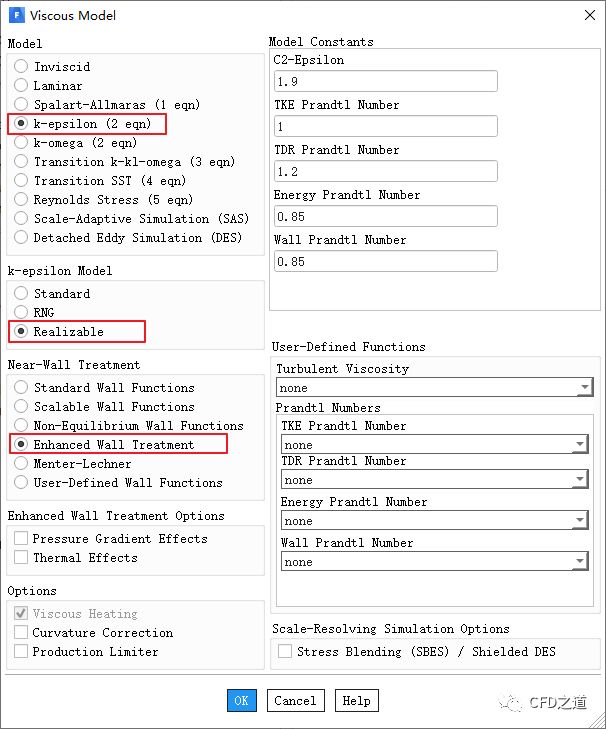Open the Turbulent Viscosity dropdown
The height and width of the screenshot is (729, 606).
tap(584, 388)
